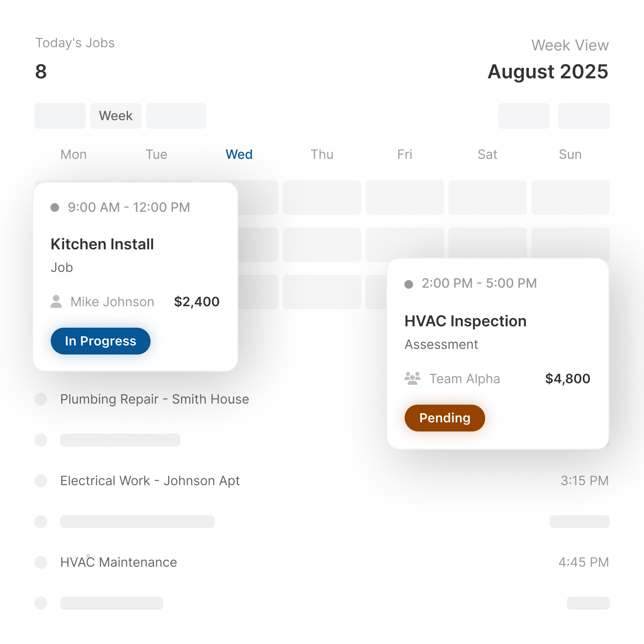Click the first toolbar icon at top right
Screen dimensions: 644x644
coord(523,116)
